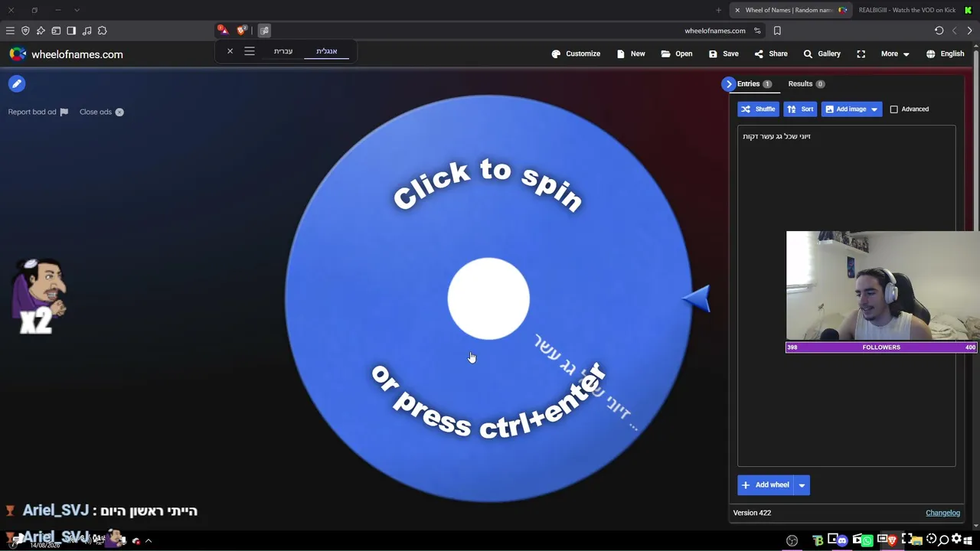Spin the wheel by clicking its center

488,298
